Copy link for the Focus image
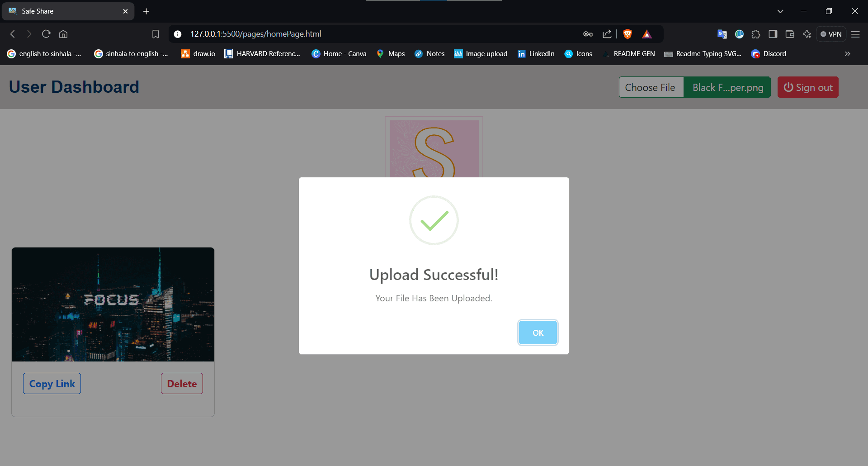The width and height of the screenshot is (868, 466). [52, 383]
